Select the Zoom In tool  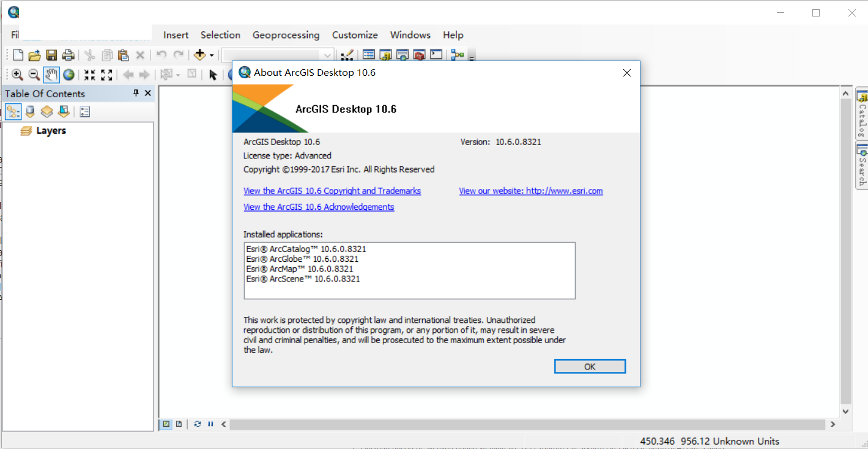[x=17, y=75]
